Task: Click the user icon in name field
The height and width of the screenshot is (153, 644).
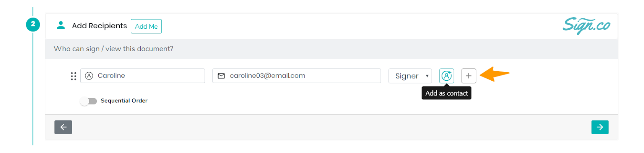Action: 89,76
